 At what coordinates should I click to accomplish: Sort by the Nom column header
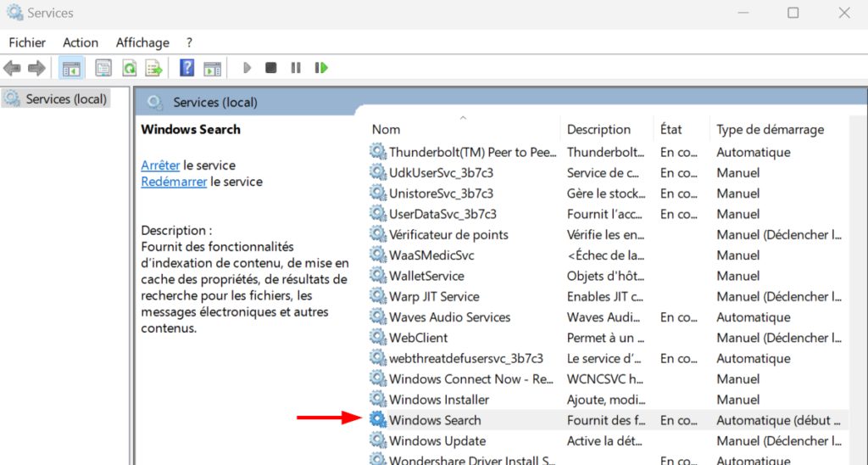click(386, 129)
